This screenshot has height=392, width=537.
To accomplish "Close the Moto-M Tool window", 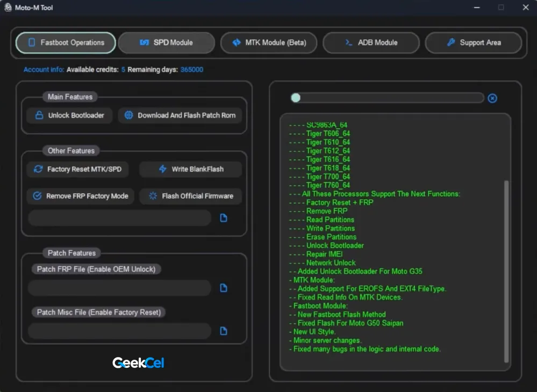I will [526, 7].
